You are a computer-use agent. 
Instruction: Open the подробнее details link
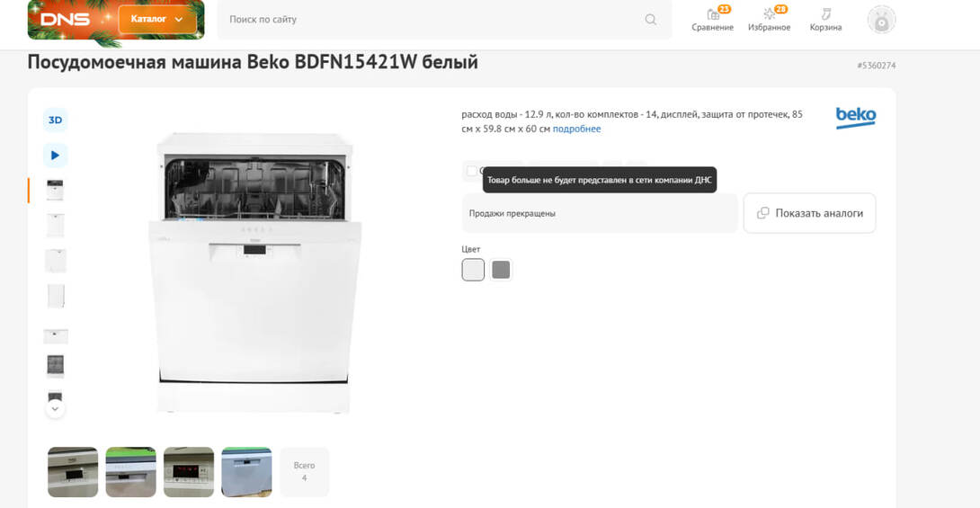pyautogui.click(x=576, y=129)
